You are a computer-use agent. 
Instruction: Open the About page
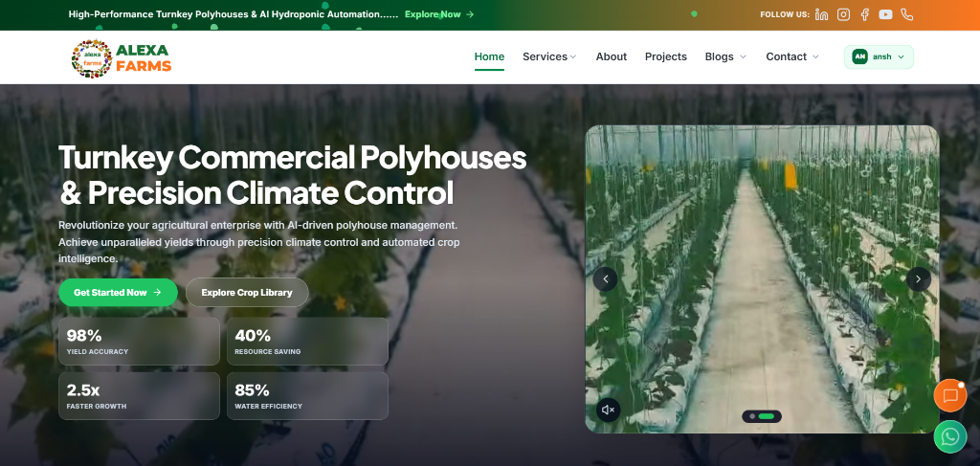pos(612,56)
